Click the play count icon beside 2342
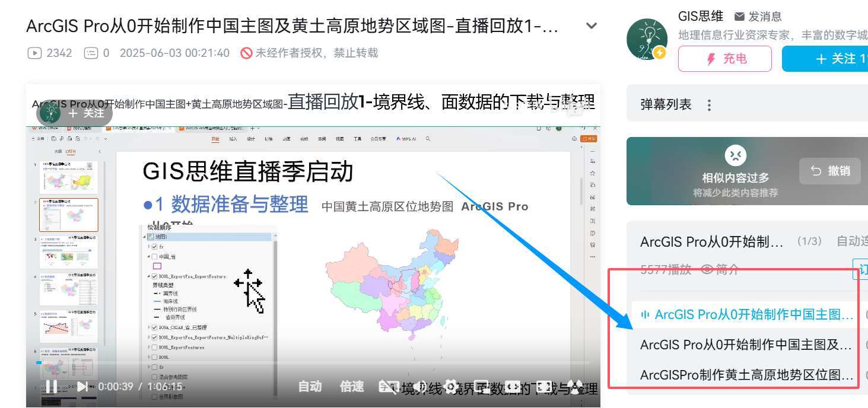 point(34,53)
